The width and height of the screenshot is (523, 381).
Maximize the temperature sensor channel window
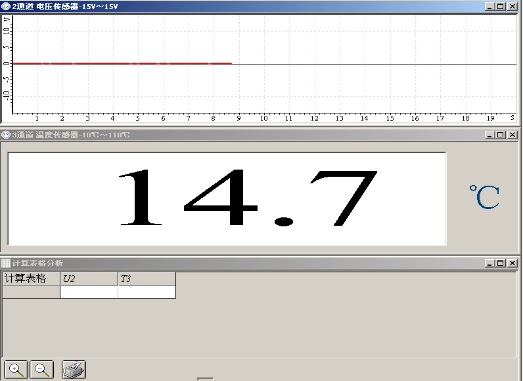(501, 135)
